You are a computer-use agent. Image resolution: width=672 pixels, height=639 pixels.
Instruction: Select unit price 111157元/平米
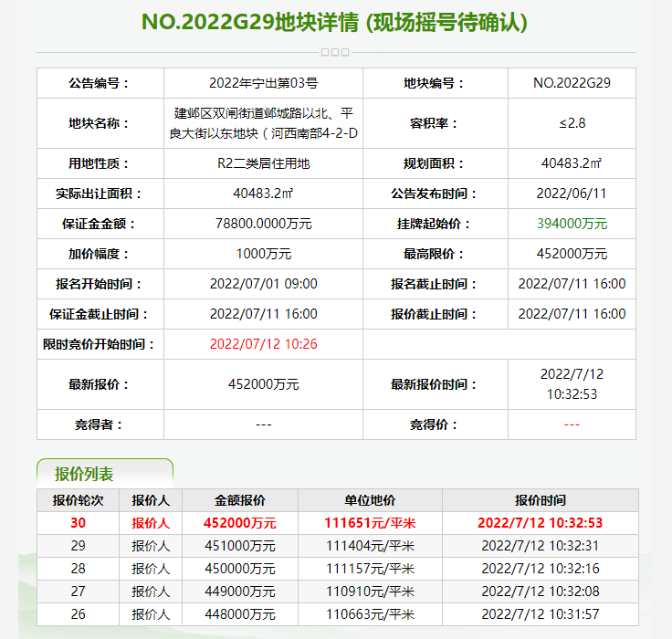point(371,569)
